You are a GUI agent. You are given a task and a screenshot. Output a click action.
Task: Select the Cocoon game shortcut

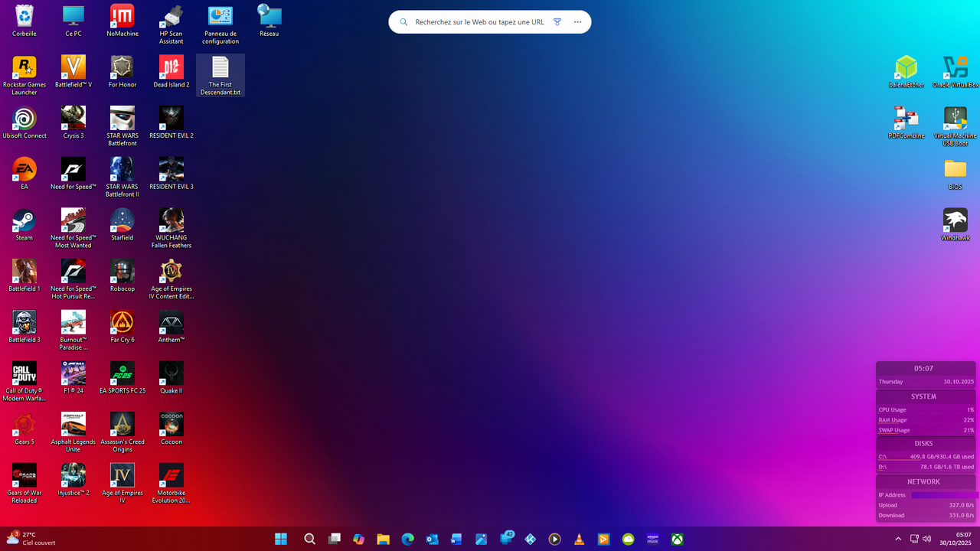coord(171,429)
